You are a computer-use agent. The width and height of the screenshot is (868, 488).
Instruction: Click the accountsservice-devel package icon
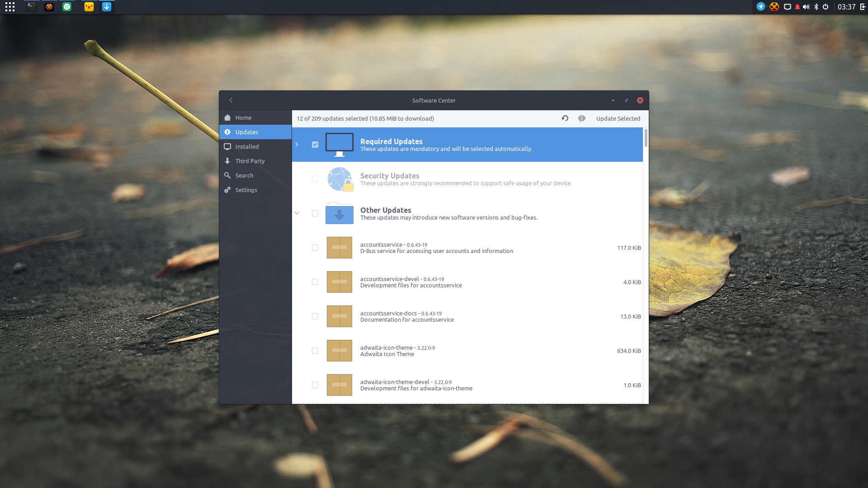(340, 282)
